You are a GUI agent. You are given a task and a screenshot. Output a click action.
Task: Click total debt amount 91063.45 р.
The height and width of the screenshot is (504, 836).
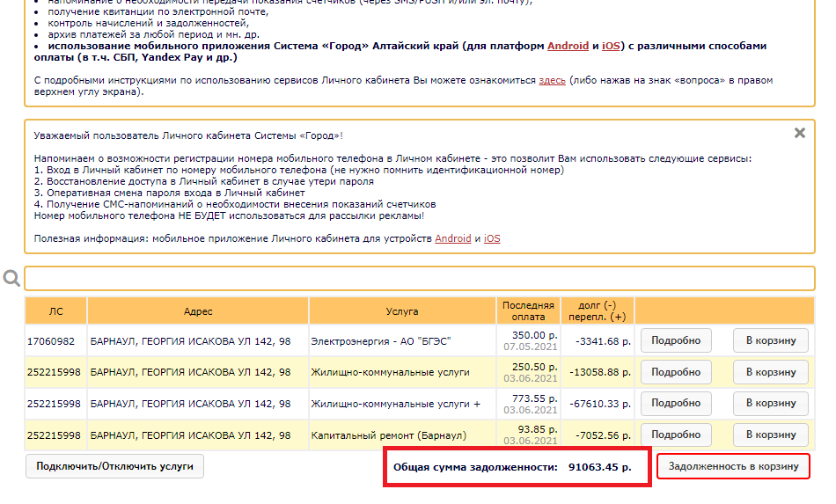coord(600,467)
